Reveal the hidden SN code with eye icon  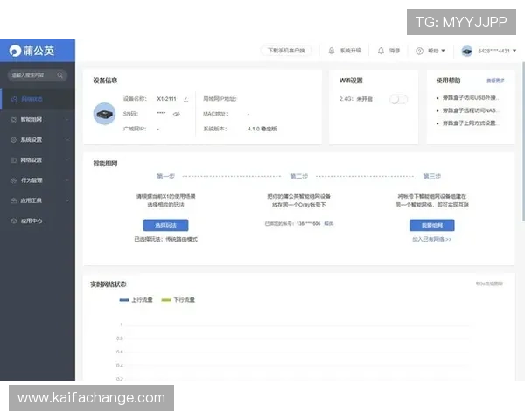point(176,114)
